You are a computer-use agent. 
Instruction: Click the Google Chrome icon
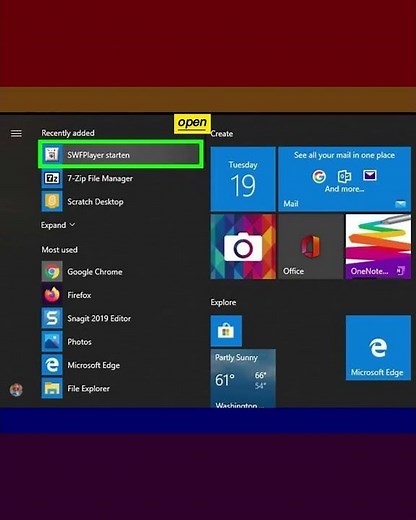[52, 272]
